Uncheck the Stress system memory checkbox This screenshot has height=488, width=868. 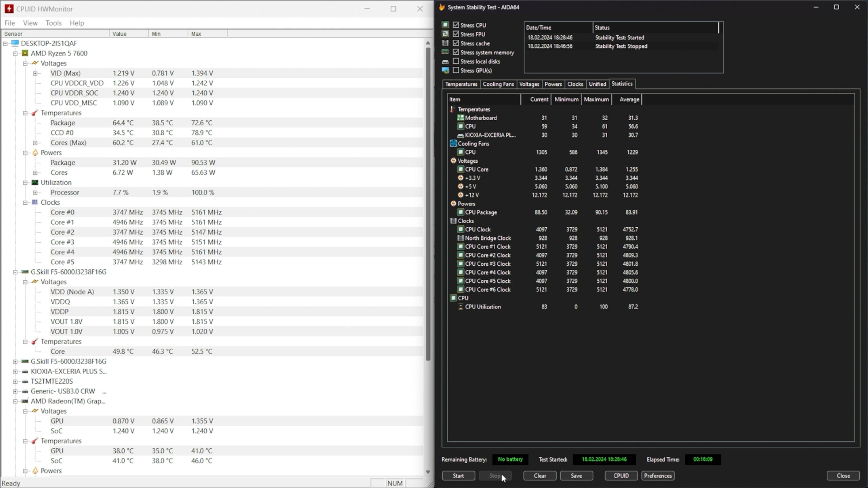click(456, 52)
